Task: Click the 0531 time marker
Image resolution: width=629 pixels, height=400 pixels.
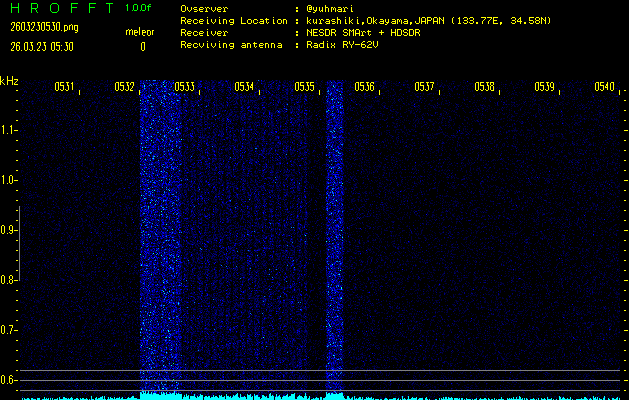Action: click(63, 87)
